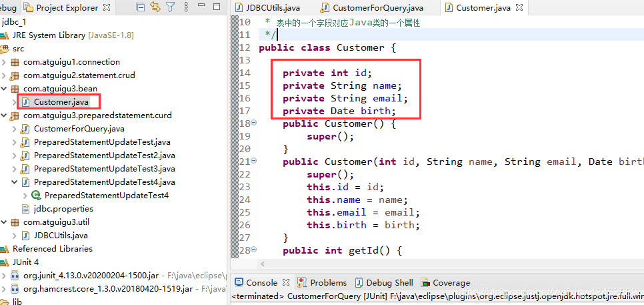Viewport: 644px width, 305px height.
Task: Click com.atguigu3.util package icon
Action: (15, 222)
